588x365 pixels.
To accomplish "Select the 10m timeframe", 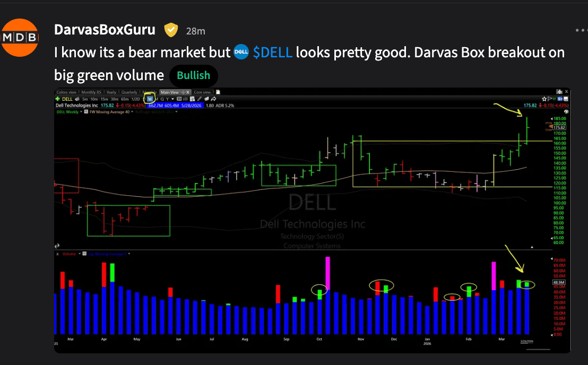I will (x=94, y=99).
